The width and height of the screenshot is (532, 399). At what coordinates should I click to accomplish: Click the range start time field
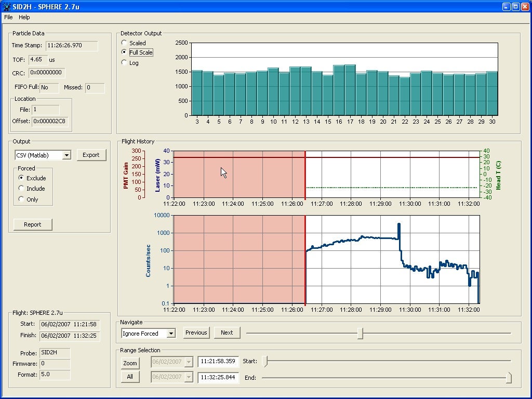(x=218, y=362)
